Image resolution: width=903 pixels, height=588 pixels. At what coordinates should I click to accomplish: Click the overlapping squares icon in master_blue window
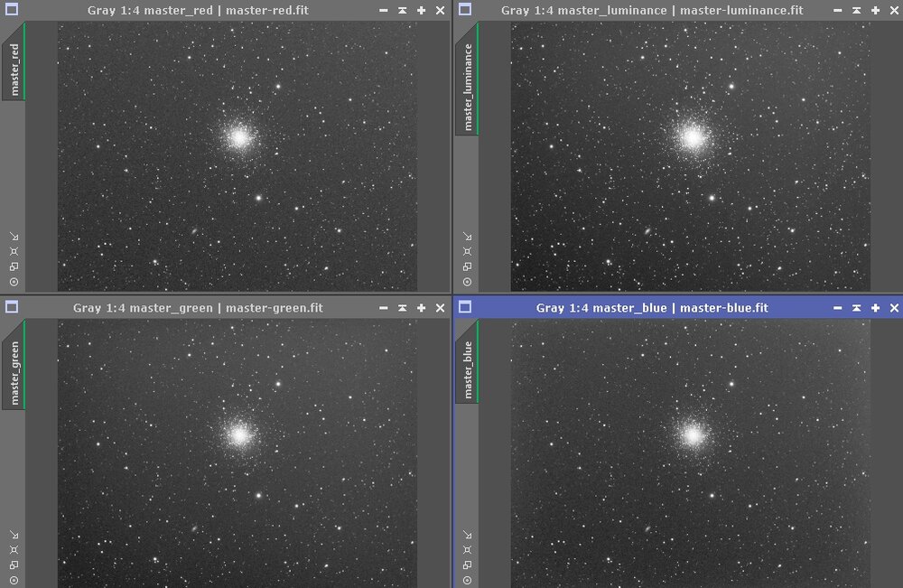tap(467, 565)
